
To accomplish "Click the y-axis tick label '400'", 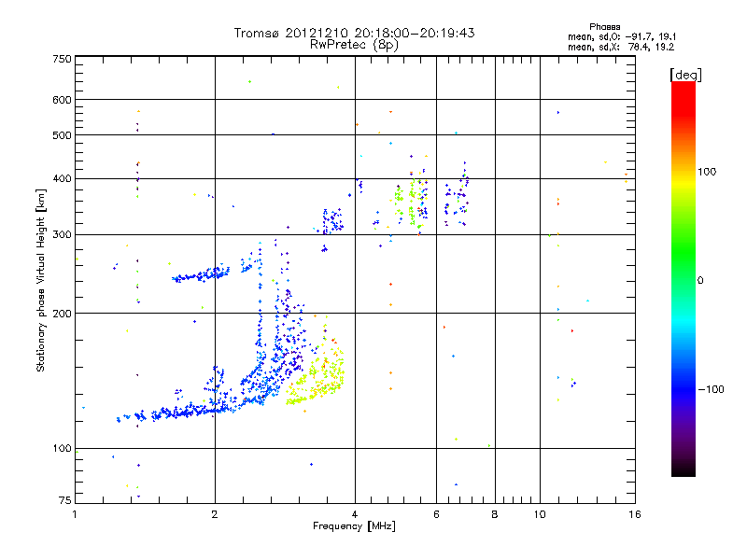I will pyautogui.click(x=62, y=179).
